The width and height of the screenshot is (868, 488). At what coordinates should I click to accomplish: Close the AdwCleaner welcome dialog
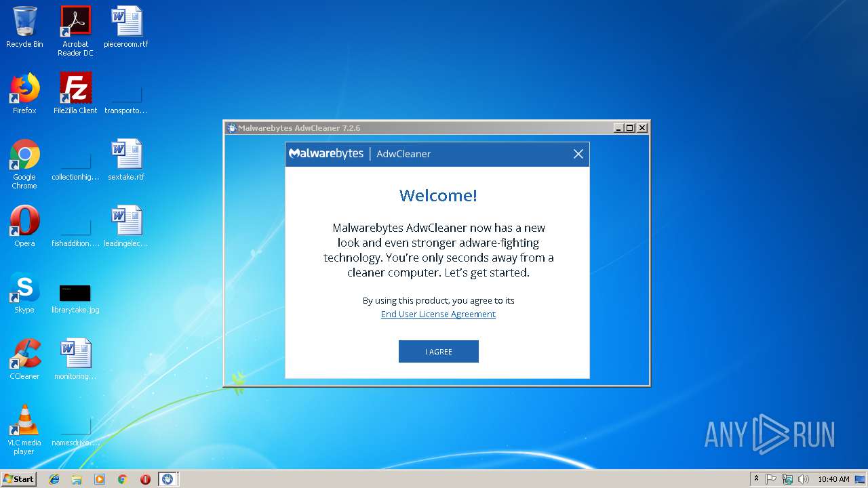(x=578, y=154)
